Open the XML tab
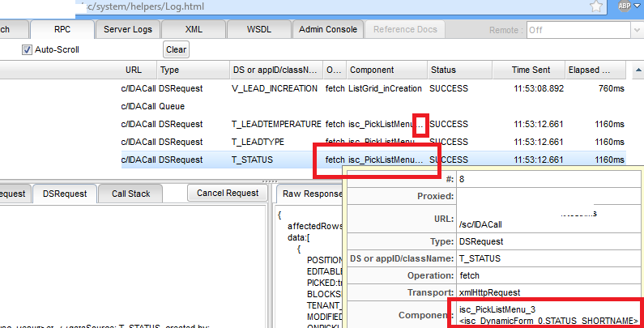This screenshot has height=328, width=644. [x=194, y=30]
